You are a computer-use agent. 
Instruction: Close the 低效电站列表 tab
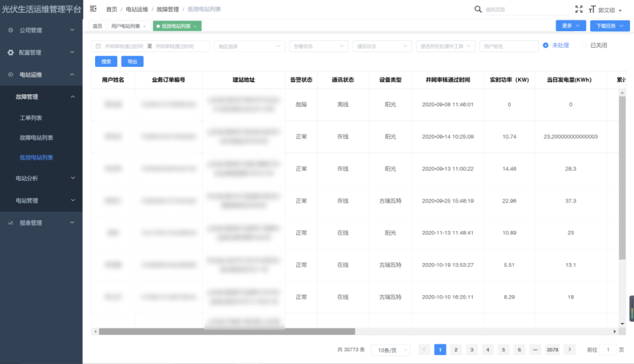195,26
